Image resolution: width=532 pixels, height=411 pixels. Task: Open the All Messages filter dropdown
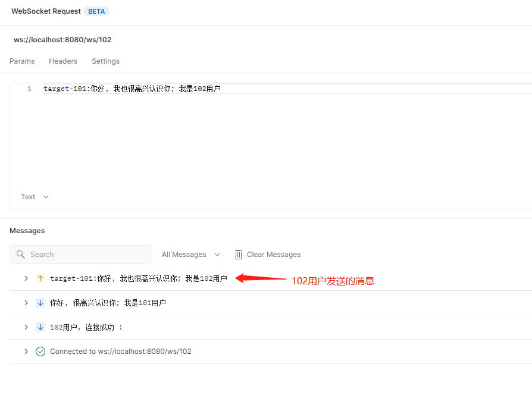pyautogui.click(x=190, y=254)
